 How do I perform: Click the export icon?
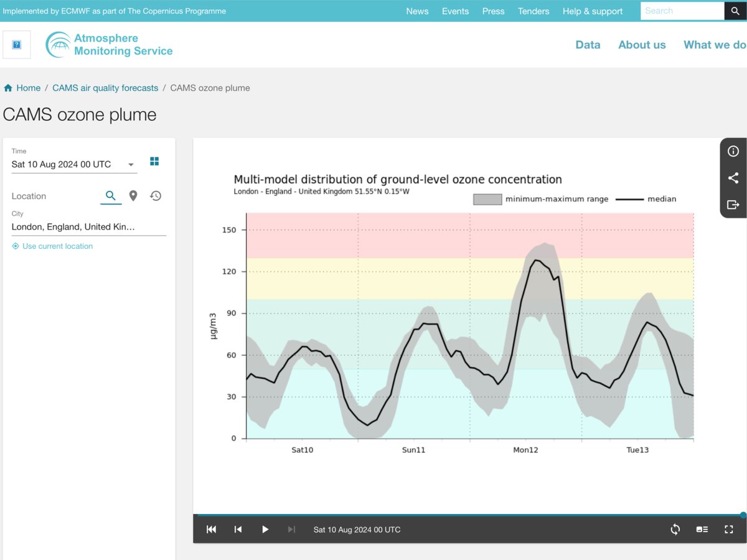point(733,205)
